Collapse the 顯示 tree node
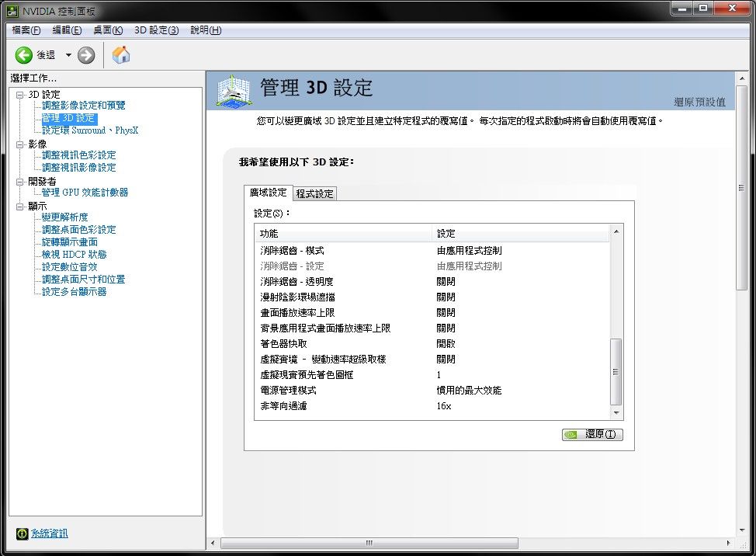 [x=20, y=207]
